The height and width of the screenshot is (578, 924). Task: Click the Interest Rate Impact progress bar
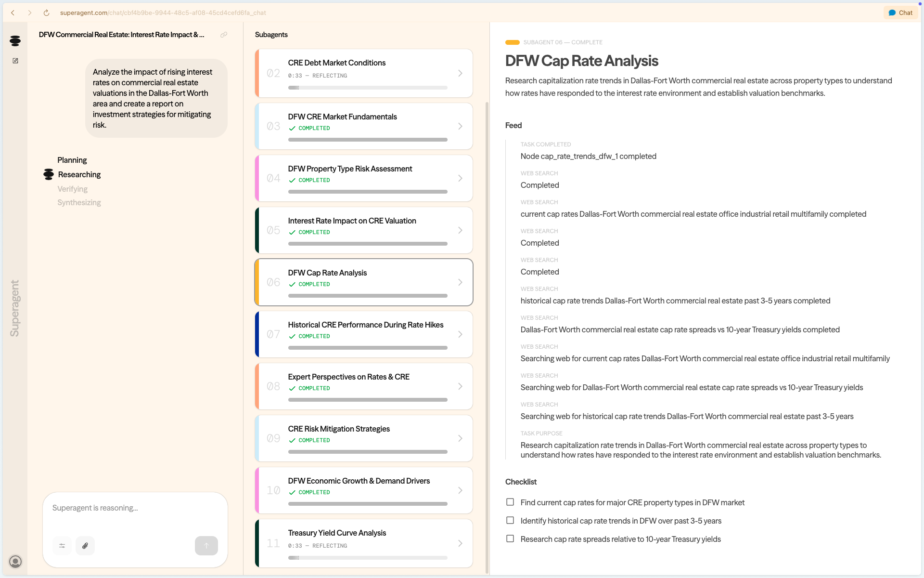[x=368, y=244]
